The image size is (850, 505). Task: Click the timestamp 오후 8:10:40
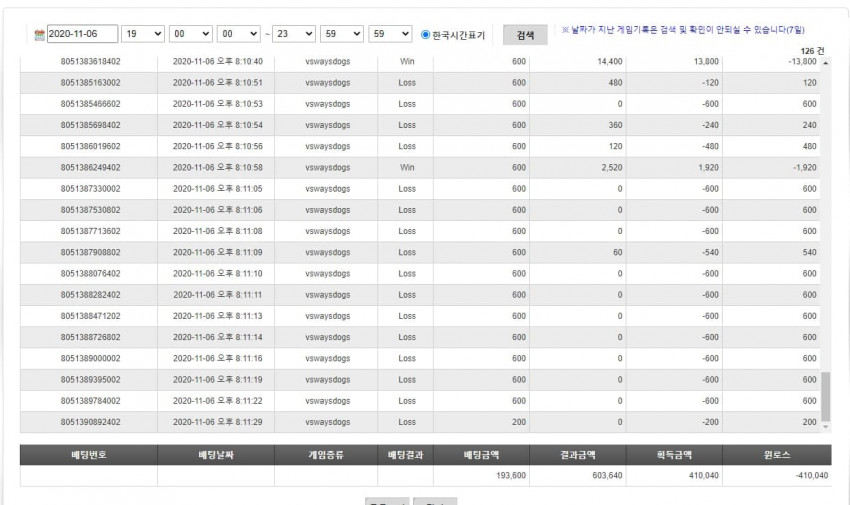pyautogui.click(x=240, y=62)
